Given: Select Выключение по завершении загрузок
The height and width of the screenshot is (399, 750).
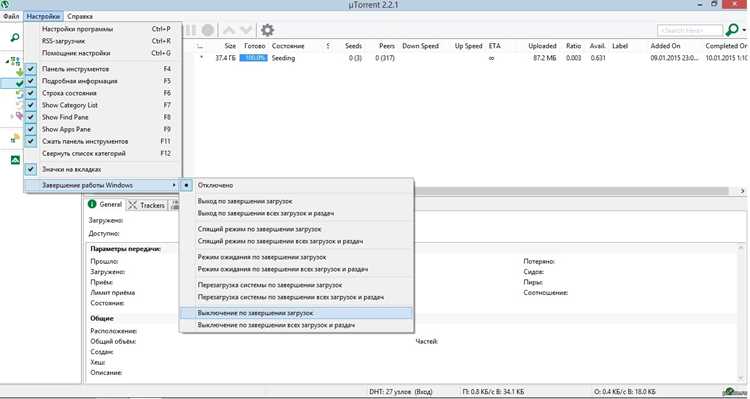Looking at the screenshot, I should (296, 313).
